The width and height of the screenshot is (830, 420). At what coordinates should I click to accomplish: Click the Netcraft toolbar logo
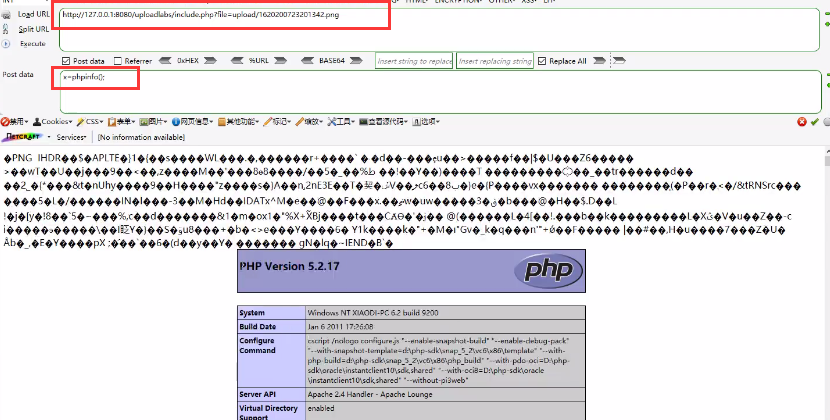(25, 137)
